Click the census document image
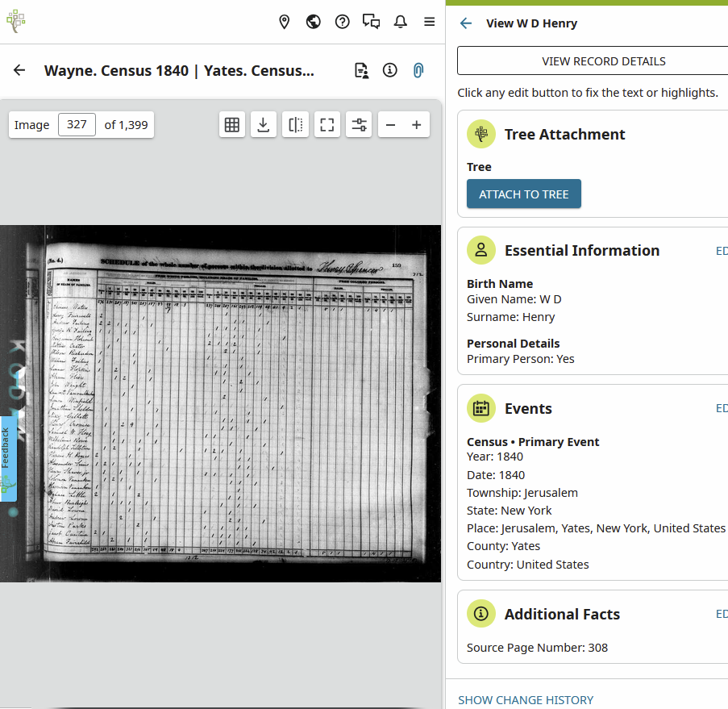 (x=221, y=403)
